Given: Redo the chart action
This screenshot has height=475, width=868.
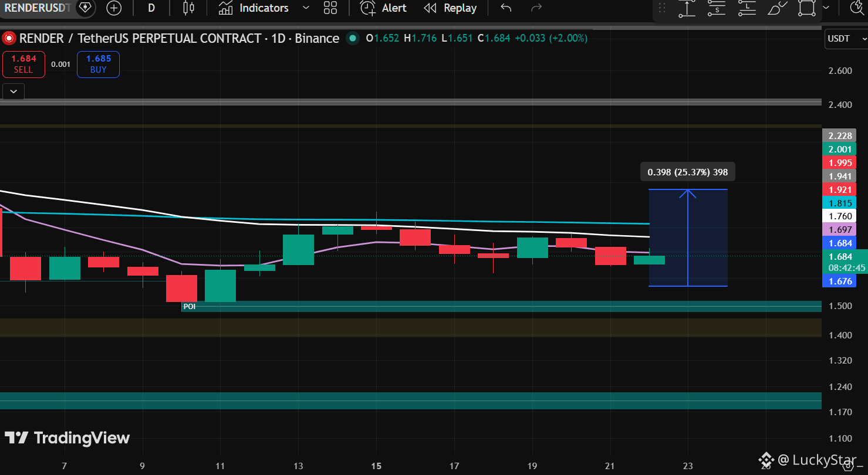Looking at the screenshot, I should tap(536, 8).
